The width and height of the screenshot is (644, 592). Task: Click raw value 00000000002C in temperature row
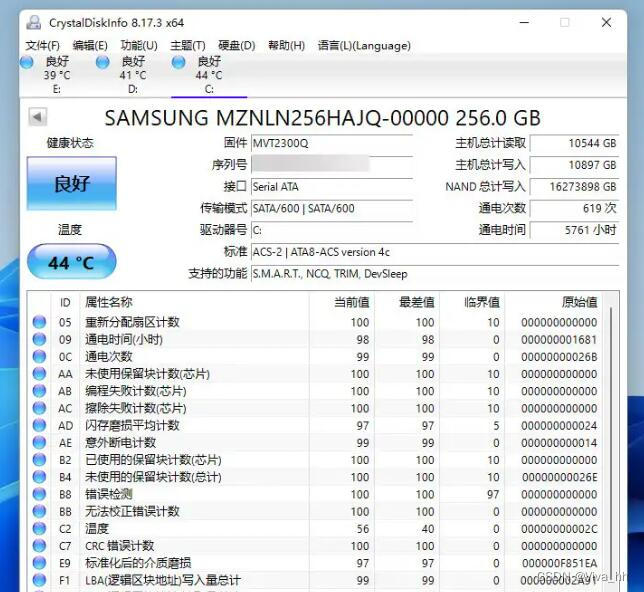[x=559, y=529]
